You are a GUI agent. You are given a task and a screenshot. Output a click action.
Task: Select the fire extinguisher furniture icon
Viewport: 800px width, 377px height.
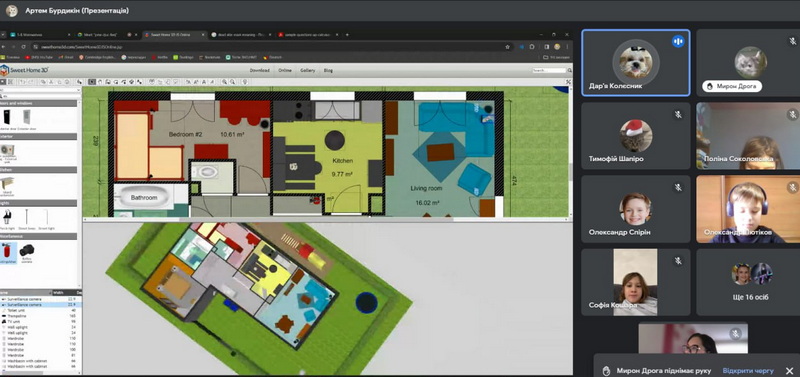click(x=8, y=251)
